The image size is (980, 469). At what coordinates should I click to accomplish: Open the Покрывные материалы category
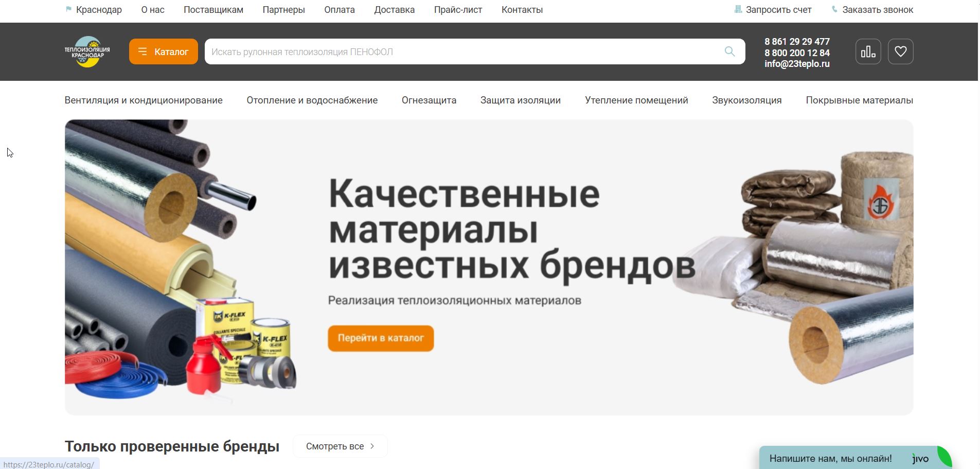coord(859,100)
